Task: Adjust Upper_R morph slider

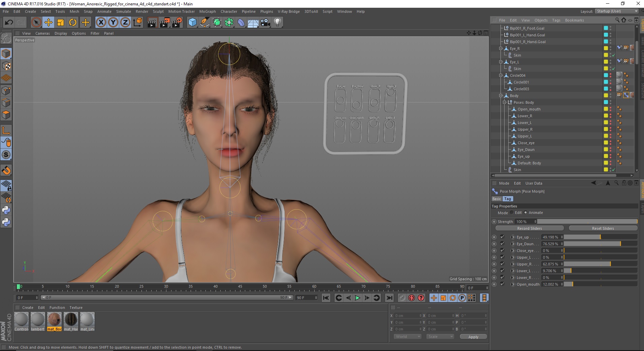Action: point(601,264)
